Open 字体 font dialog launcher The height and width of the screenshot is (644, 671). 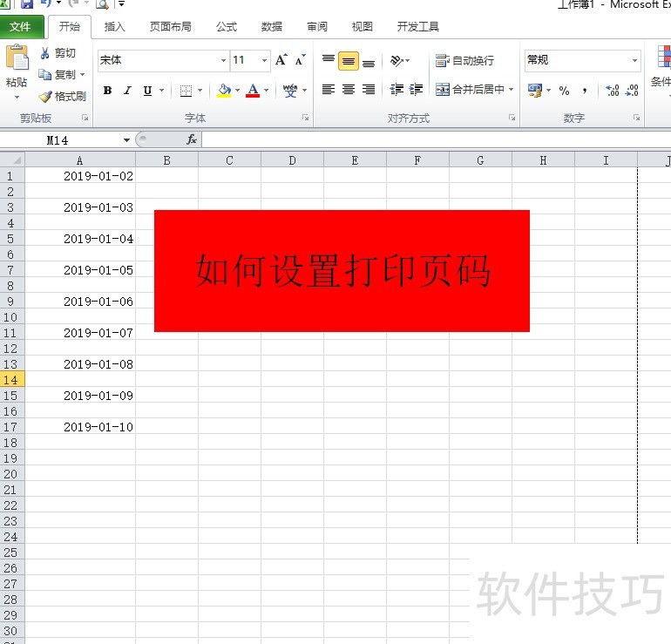305,118
